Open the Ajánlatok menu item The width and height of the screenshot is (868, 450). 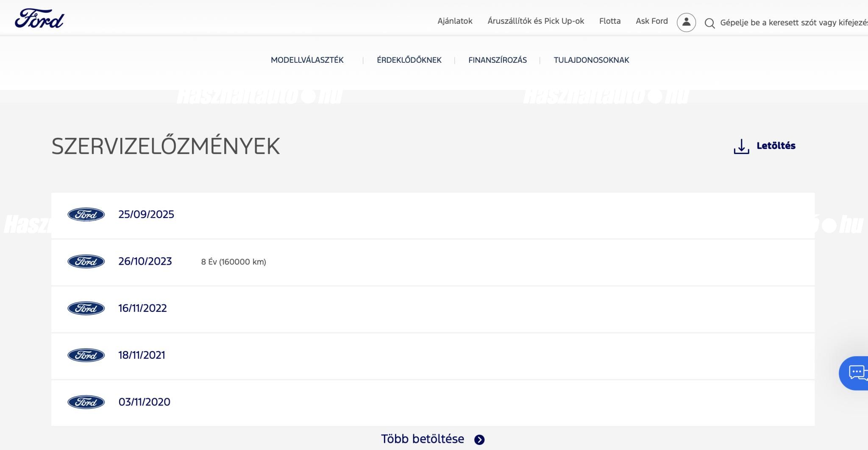tap(455, 21)
